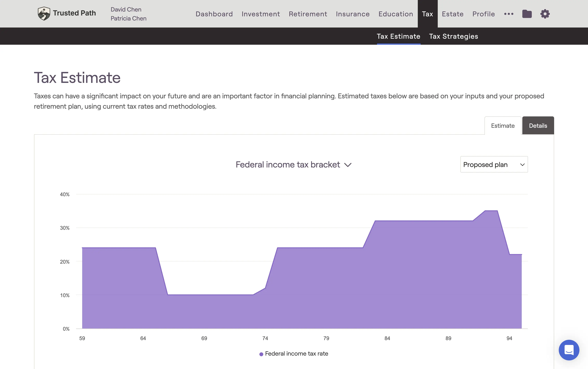Open the three-dot more menu
The image size is (588, 369).
509,14
